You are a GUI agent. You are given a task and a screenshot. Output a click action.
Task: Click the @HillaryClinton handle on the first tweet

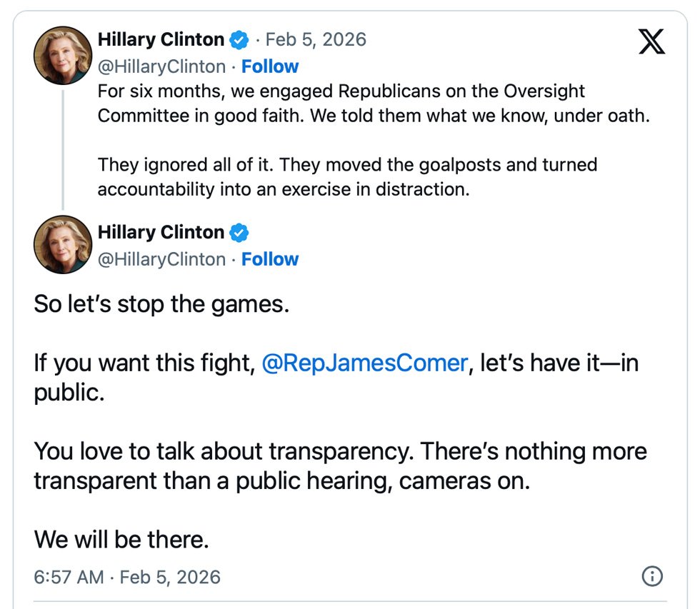click(x=161, y=66)
